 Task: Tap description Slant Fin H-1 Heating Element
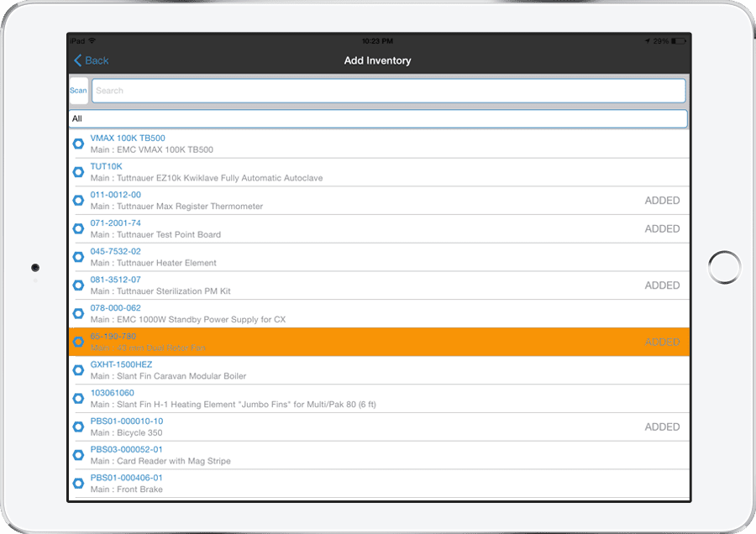pos(234,405)
